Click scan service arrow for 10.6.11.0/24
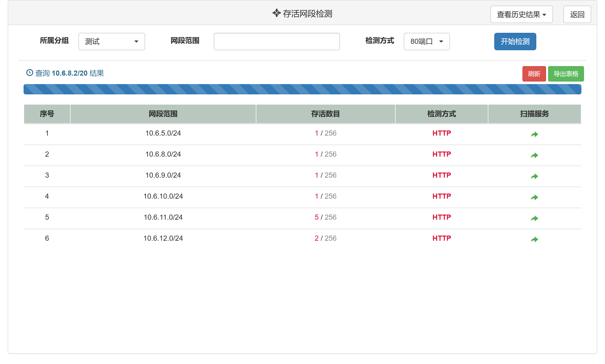 534,218
